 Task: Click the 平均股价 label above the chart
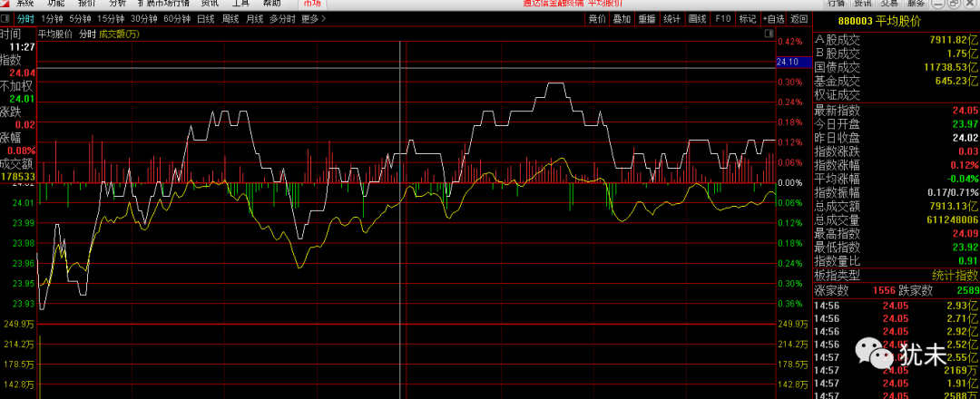(55, 34)
